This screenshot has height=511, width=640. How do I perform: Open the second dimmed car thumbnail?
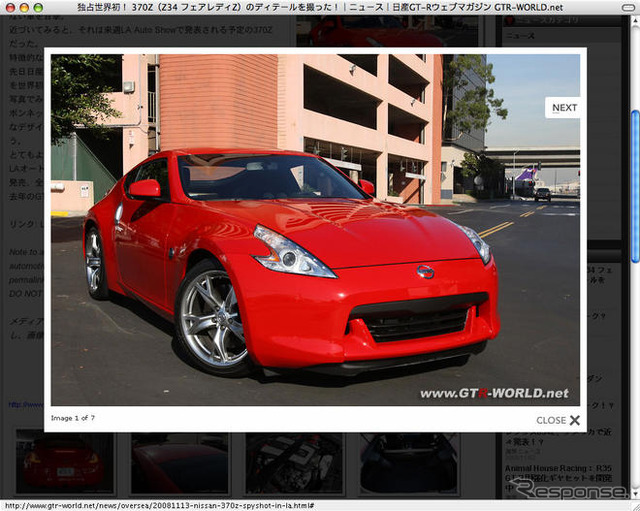[x=180, y=463]
